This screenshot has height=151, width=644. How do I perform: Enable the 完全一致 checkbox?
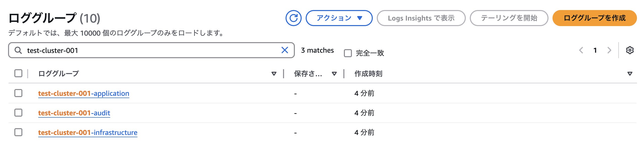[x=348, y=53]
